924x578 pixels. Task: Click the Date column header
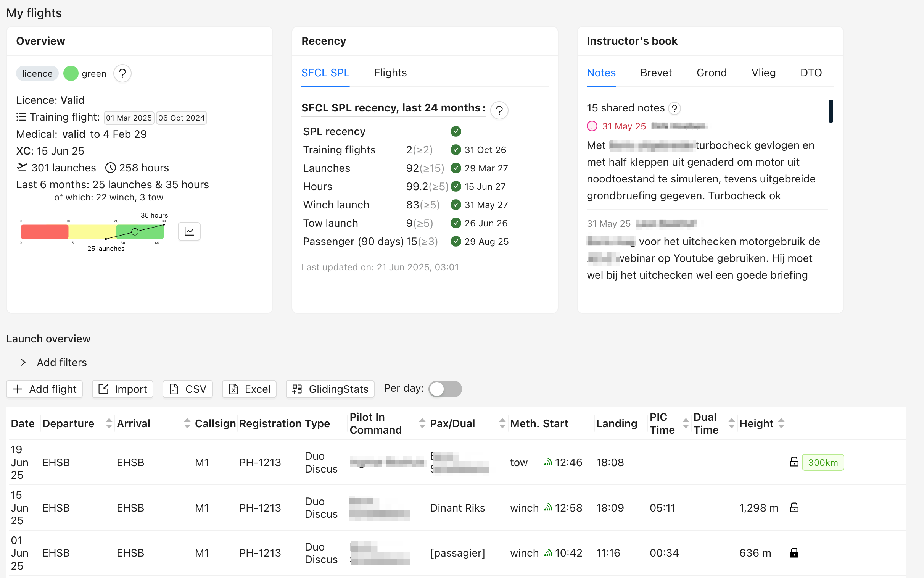(x=23, y=423)
